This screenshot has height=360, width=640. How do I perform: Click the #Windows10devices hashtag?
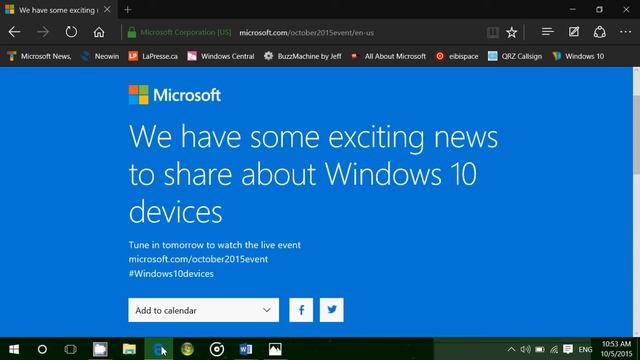[171, 273]
